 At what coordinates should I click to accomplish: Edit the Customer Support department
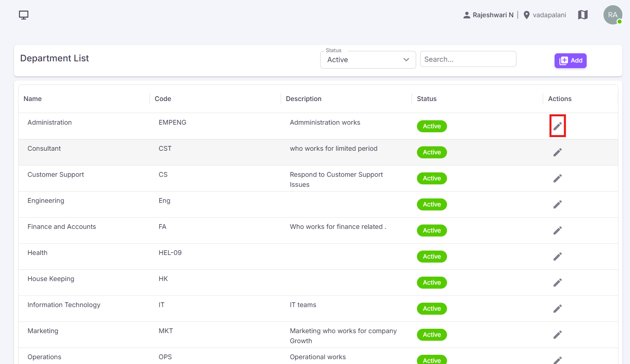[557, 178]
